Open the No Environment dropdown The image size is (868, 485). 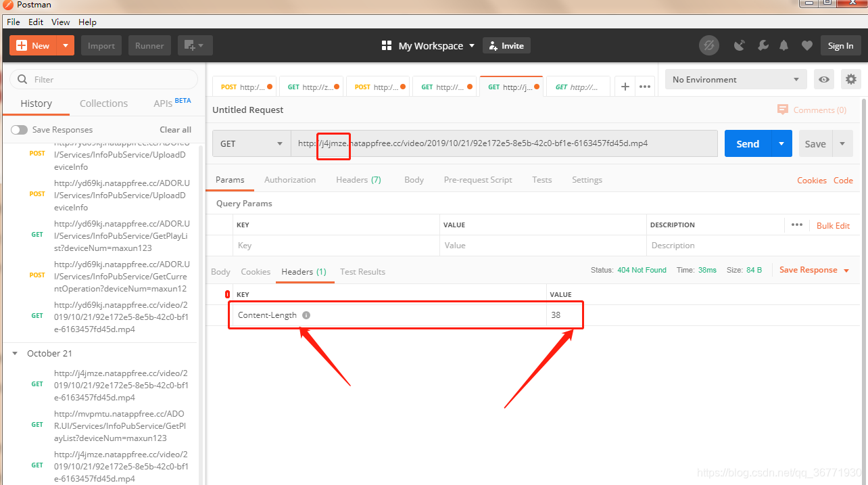[736, 79]
